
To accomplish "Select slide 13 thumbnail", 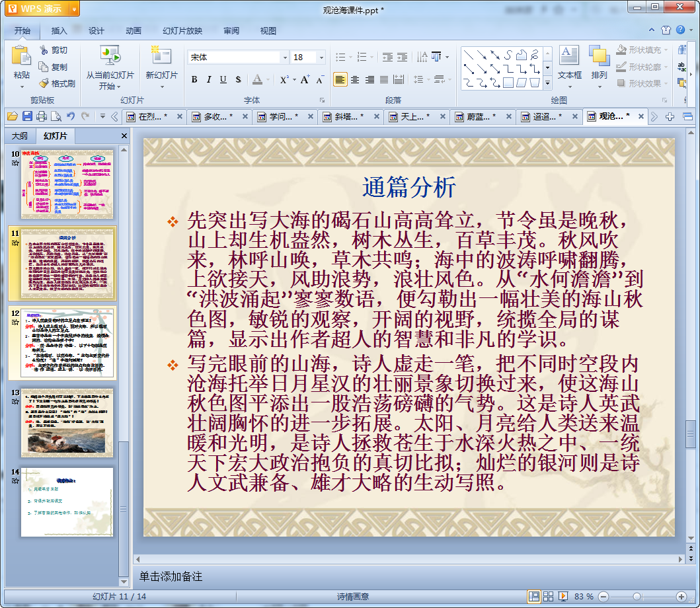I will pyautogui.click(x=67, y=423).
